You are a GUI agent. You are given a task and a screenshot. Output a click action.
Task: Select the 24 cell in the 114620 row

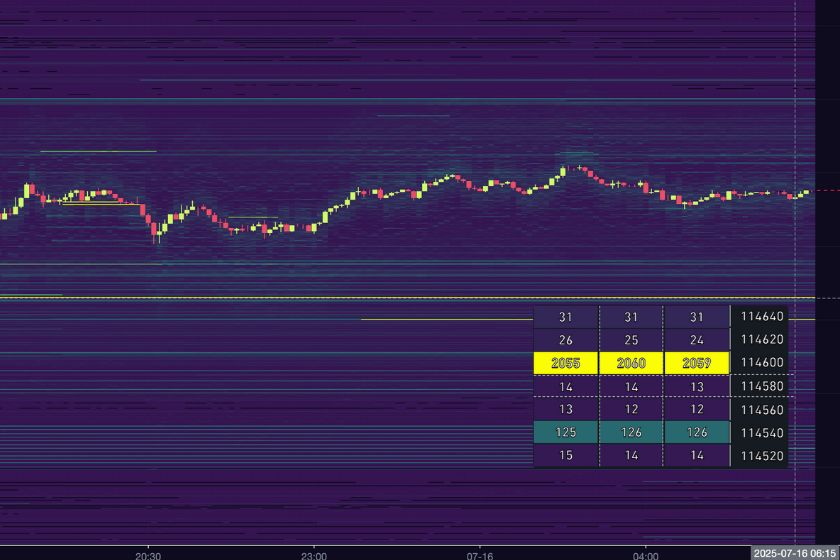(x=696, y=340)
